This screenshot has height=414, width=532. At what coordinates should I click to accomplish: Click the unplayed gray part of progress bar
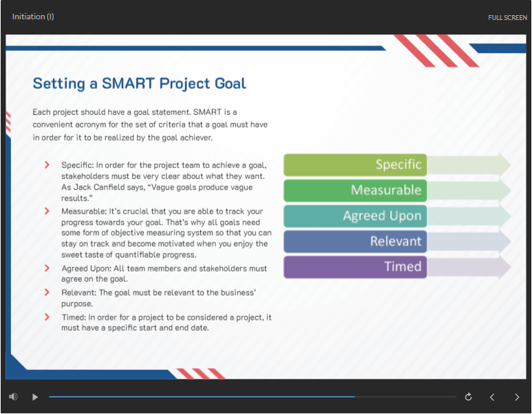tap(405, 397)
